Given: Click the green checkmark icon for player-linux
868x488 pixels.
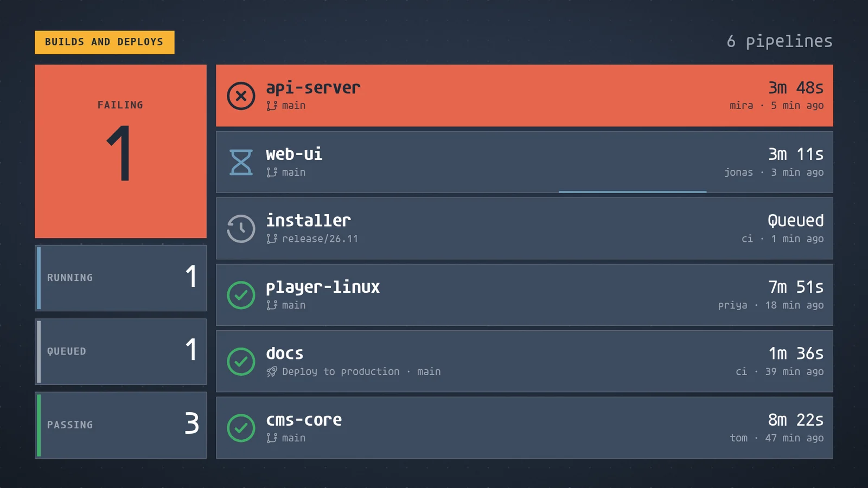Looking at the screenshot, I should point(241,295).
